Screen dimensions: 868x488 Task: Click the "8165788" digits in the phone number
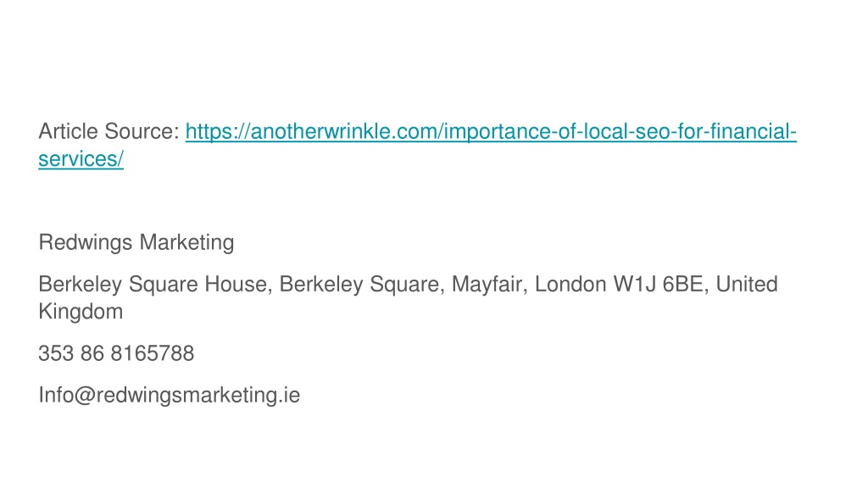tap(153, 353)
